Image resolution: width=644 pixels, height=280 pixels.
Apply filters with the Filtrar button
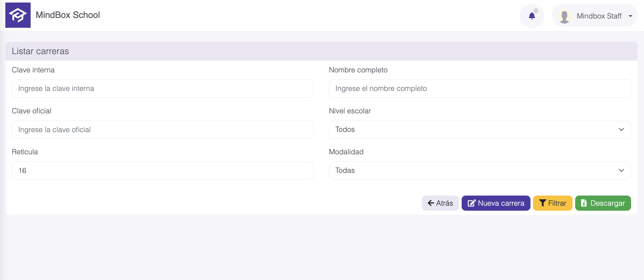click(x=553, y=203)
